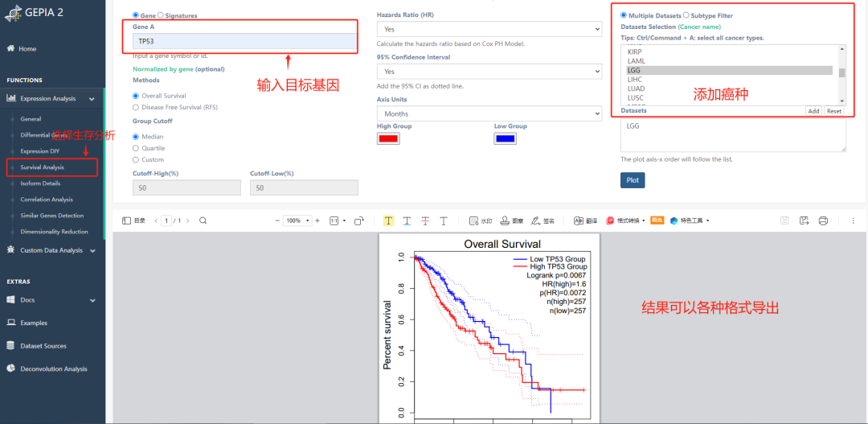Open Examples in sidebar
868x424 pixels.
point(34,323)
